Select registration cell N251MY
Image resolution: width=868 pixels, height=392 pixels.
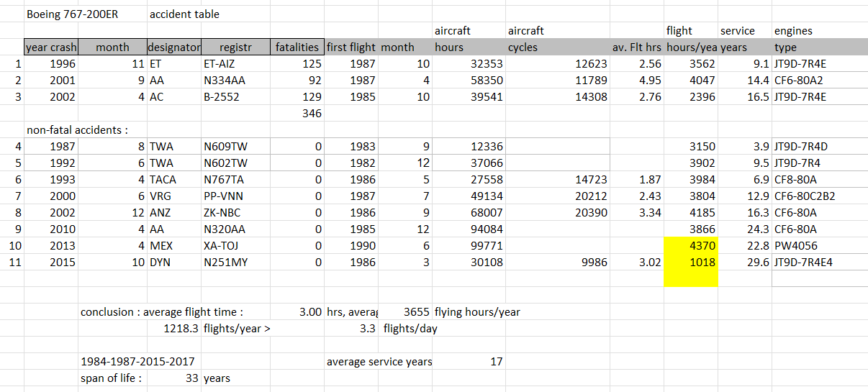coord(235,262)
